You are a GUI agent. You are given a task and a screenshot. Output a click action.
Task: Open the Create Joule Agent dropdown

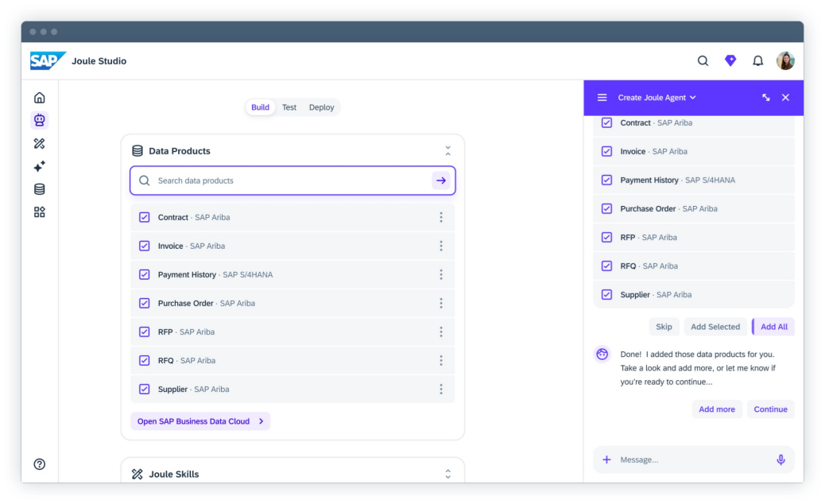coord(657,97)
